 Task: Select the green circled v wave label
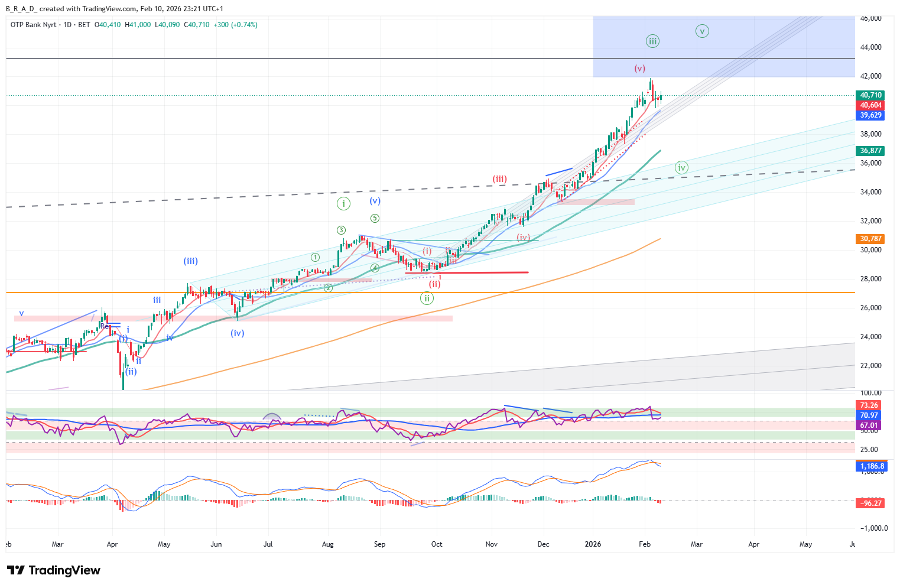click(702, 31)
